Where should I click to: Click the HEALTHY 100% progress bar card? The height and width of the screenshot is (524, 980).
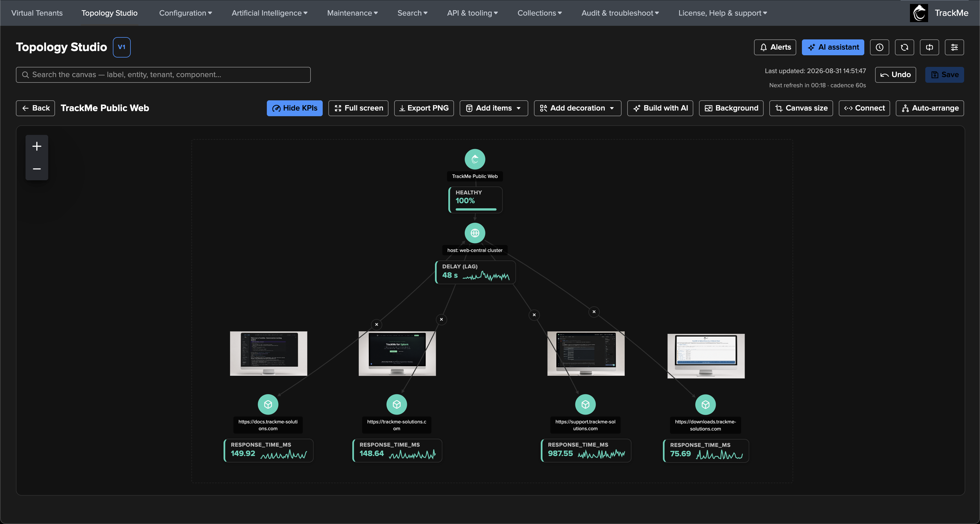pyautogui.click(x=476, y=200)
